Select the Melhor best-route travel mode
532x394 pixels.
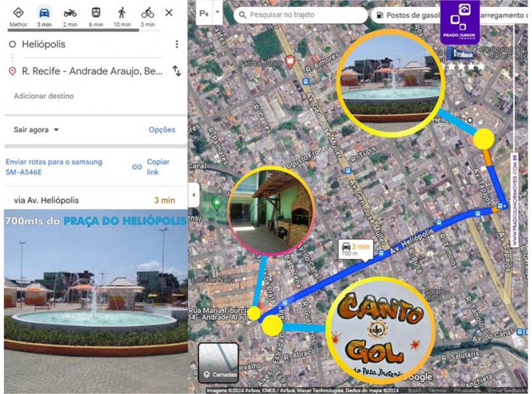tap(18, 17)
